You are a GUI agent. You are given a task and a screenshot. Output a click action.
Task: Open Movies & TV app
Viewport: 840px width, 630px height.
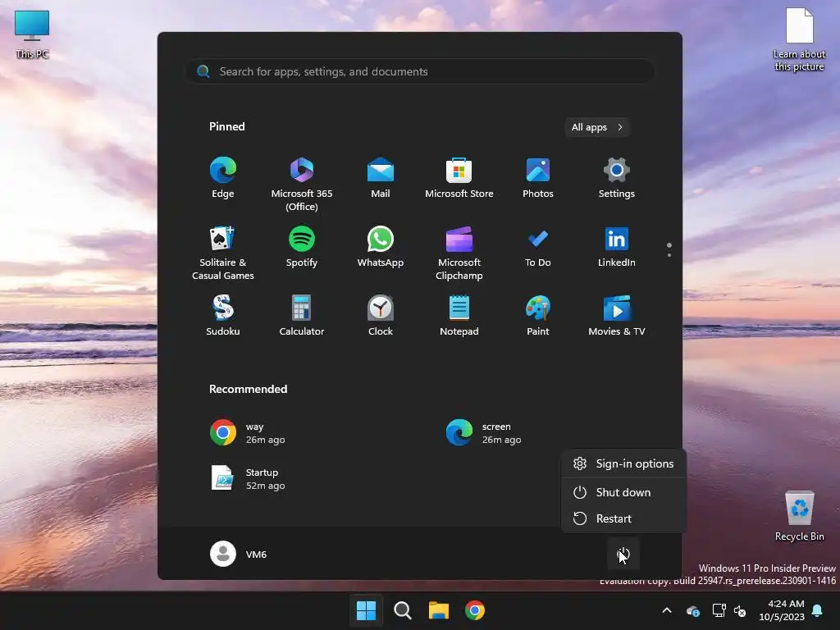[x=617, y=316]
